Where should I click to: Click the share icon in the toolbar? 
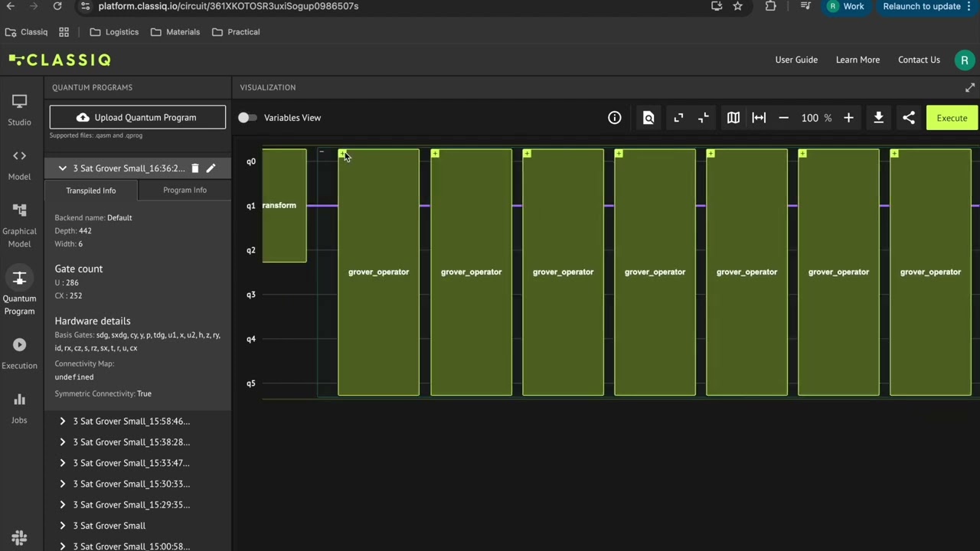pyautogui.click(x=909, y=118)
